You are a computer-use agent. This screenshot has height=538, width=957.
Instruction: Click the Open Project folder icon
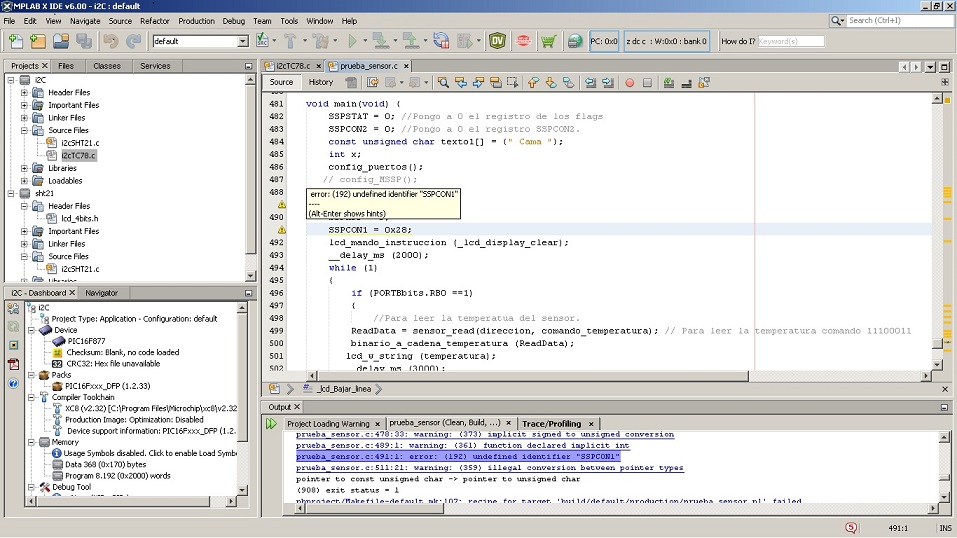(x=61, y=41)
